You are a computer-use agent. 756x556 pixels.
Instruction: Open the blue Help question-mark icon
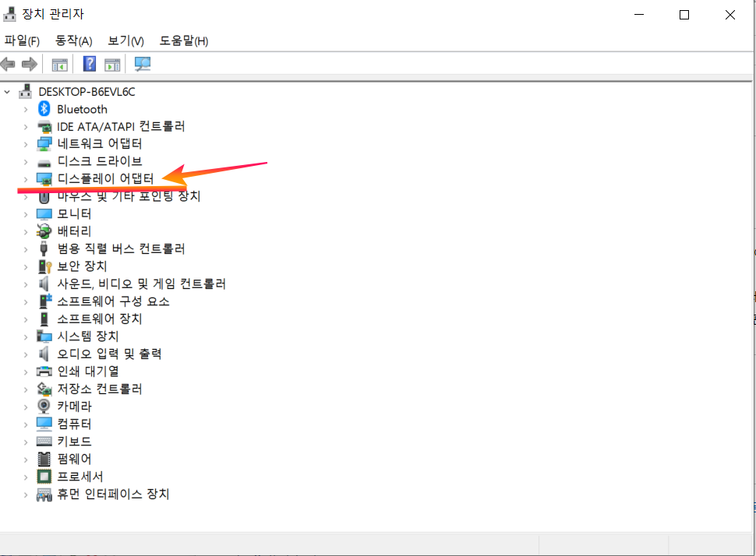[x=90, y=64]
